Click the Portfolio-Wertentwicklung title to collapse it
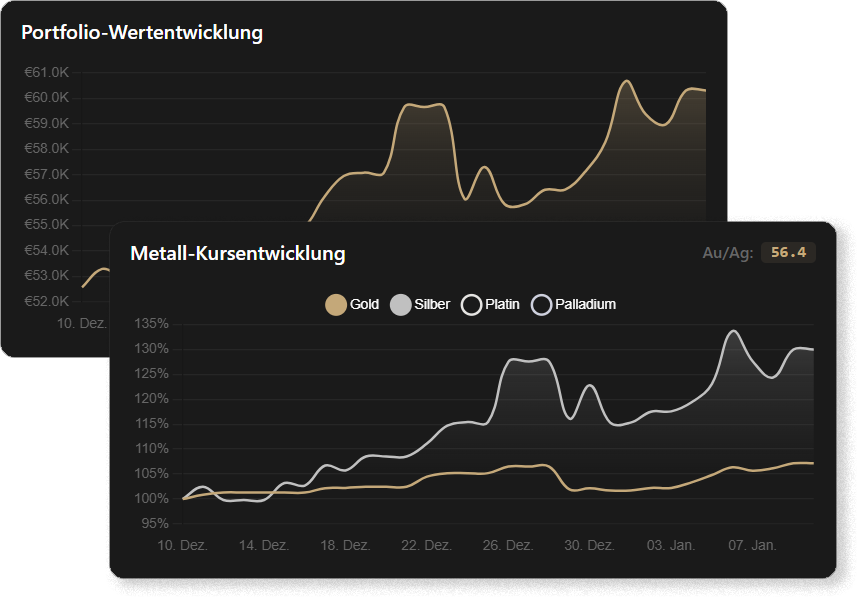 tap(140, 32)
